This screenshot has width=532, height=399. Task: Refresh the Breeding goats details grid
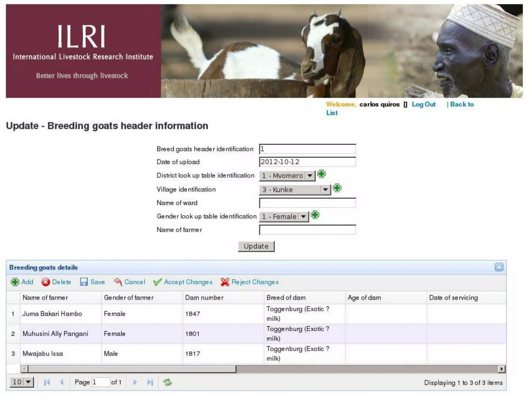(x=167, y=382)
